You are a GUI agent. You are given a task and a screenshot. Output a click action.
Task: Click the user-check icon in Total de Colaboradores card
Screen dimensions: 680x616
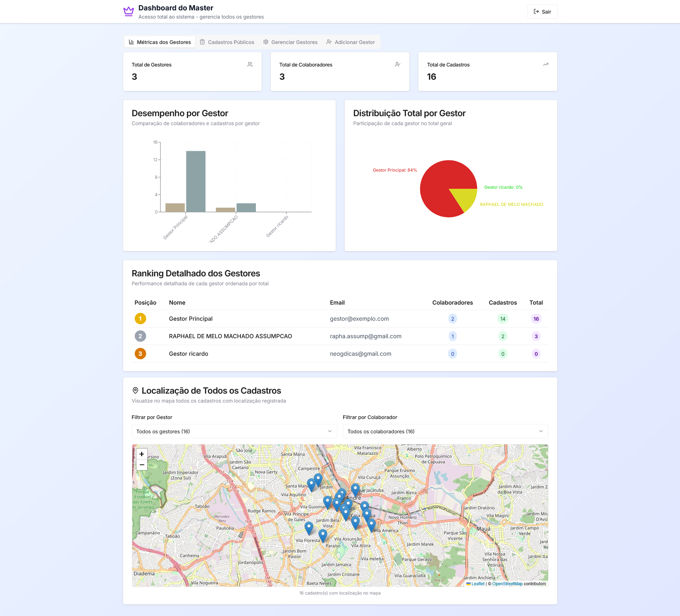[397, 64]
